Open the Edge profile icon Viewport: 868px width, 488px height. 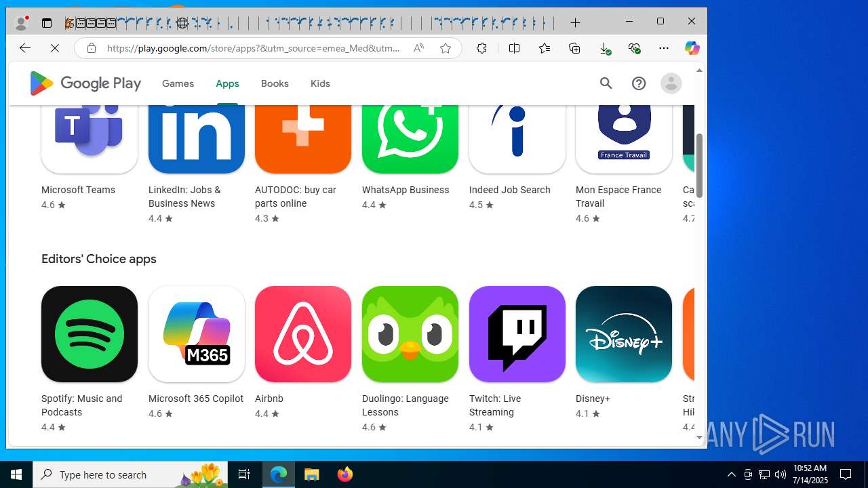pos(22,23)
